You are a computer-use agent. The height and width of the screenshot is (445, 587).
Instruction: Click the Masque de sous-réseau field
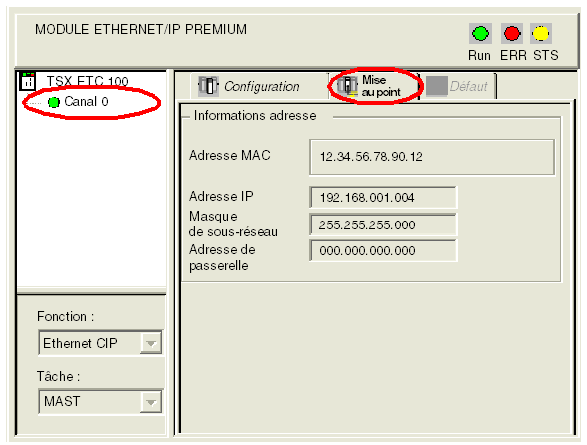point(383,225)
